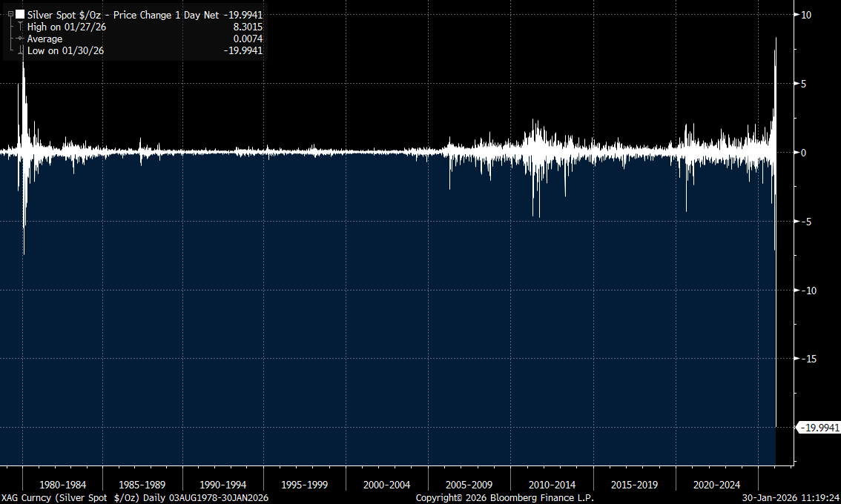
Task: Click the 1995-1999 x-axis label
Action: [x=305, y=485]
